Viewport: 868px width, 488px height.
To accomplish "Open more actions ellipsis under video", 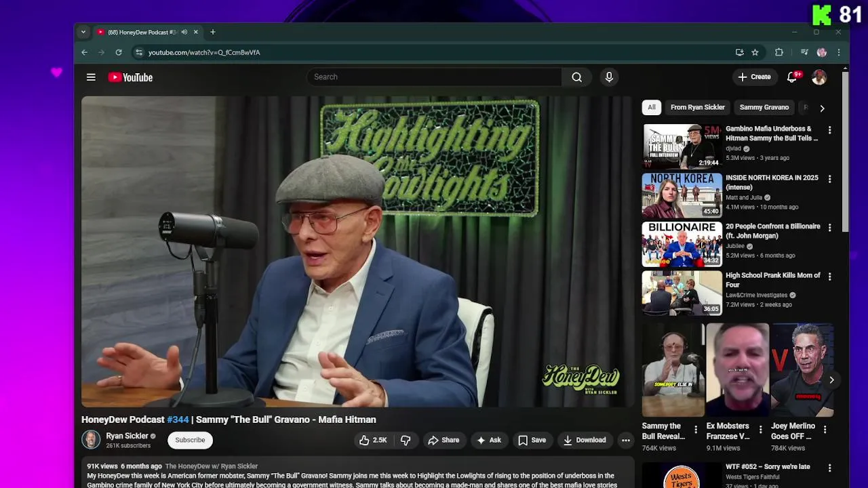I will 626,440.
